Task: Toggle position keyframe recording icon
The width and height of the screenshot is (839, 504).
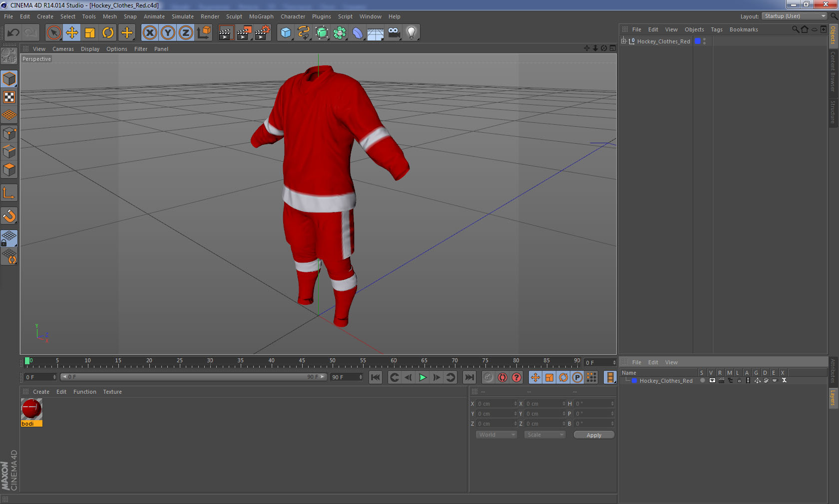Action: [x=535, y=377]
